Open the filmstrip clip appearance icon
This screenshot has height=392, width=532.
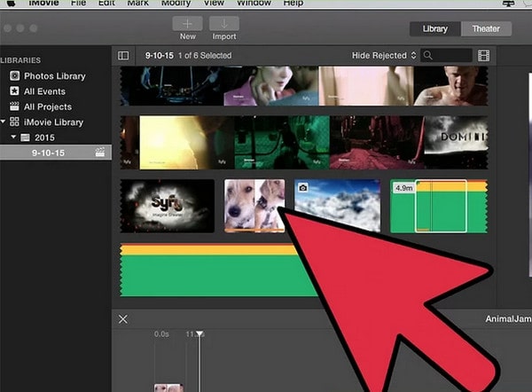(483, 55)
